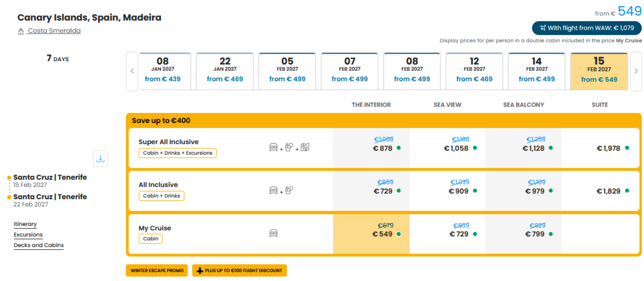Click With flight from WAW button

click(587, 28)
